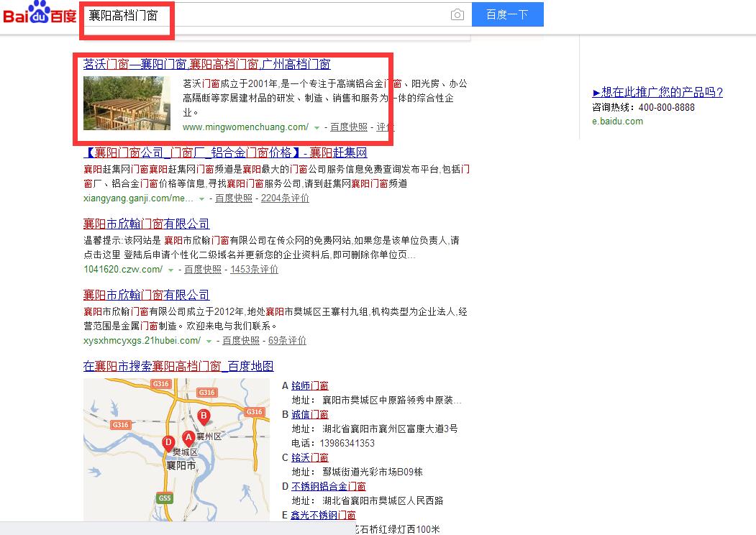The height and width of the screenshot is (535, 756).
Task: Open 百度快照 for the 21hubei.com result
Action: (240, 341)
